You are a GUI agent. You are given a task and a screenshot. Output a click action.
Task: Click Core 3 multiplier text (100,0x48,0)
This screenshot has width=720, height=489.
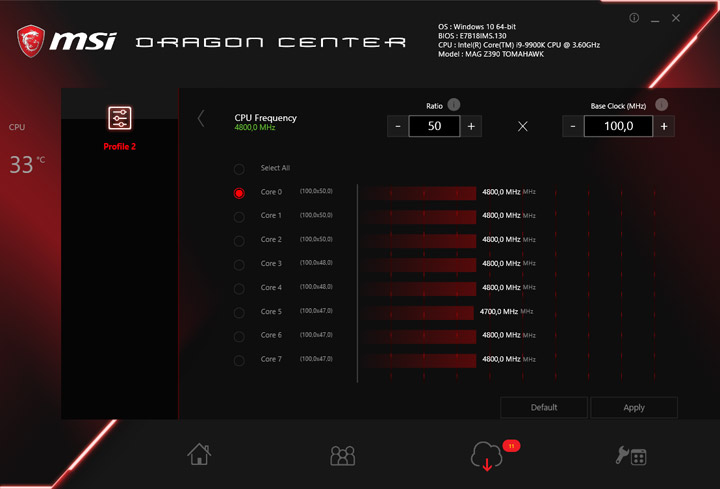pos(316,263)
